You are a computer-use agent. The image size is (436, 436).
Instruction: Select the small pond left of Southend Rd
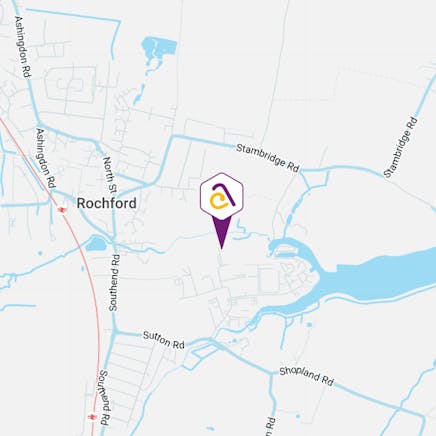(96, 244)
